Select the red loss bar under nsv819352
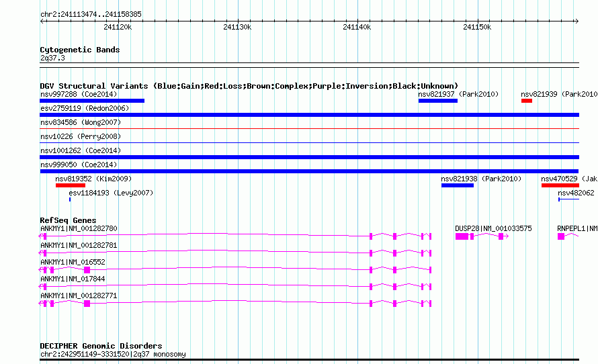 pos(71,185)
